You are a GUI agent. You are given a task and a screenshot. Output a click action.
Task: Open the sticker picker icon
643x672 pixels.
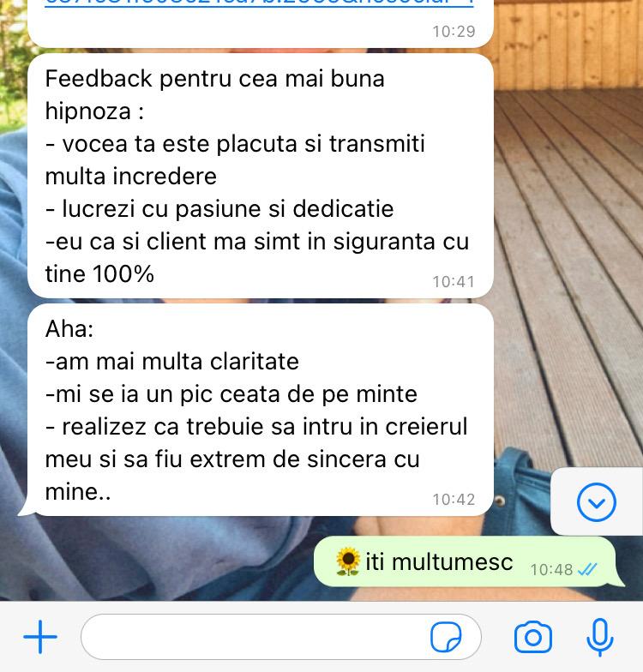click(x=446, y=638)
